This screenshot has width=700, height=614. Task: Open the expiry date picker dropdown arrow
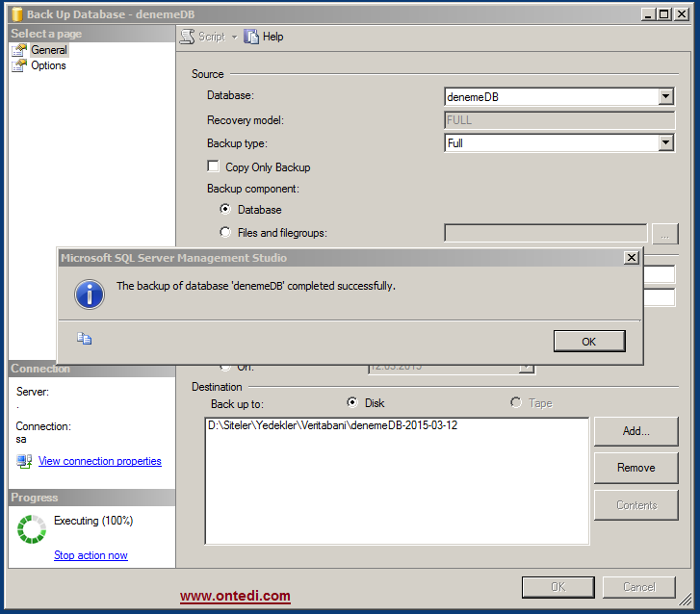[x=527, y=369]
